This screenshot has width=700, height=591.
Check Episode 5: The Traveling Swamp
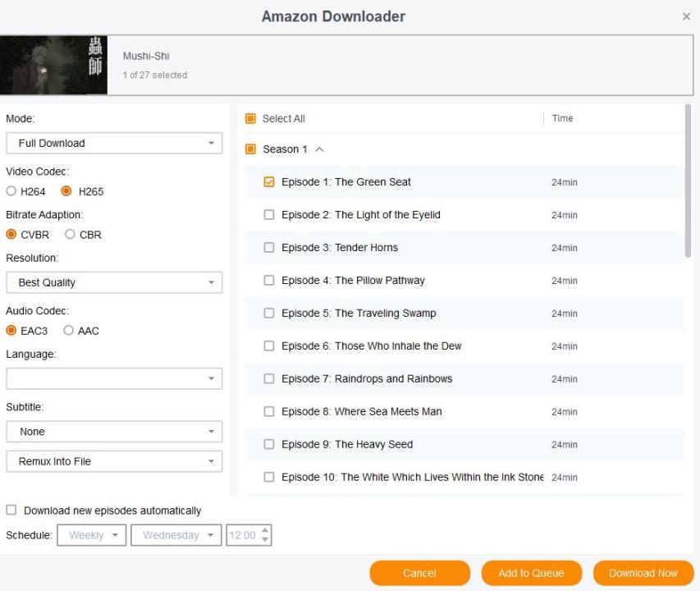point(268,314)
